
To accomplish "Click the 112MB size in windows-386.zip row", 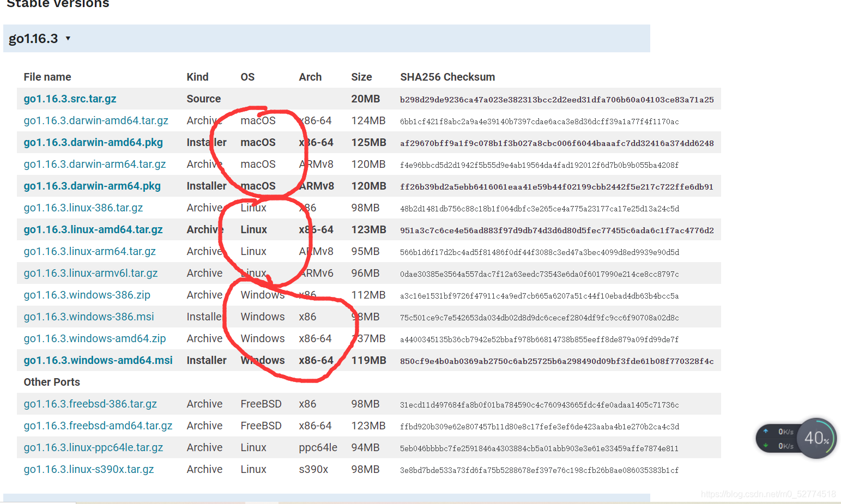I will pos(368,295).
